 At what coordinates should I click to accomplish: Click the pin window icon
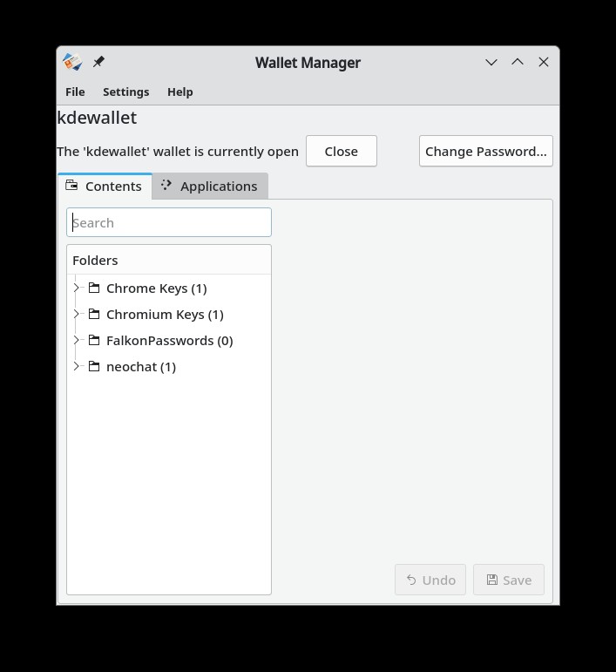(98, 62)
